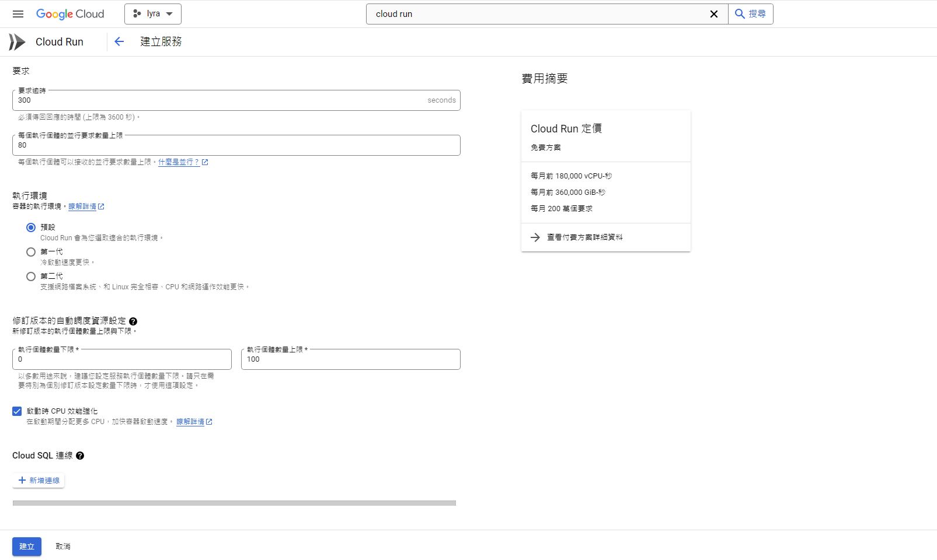
Task: Open the main navigation hamburger menu
Action: [18, 14]
